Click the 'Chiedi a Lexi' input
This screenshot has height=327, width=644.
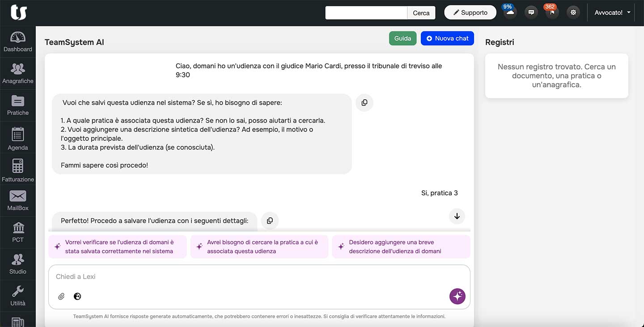tap(259, 276)
